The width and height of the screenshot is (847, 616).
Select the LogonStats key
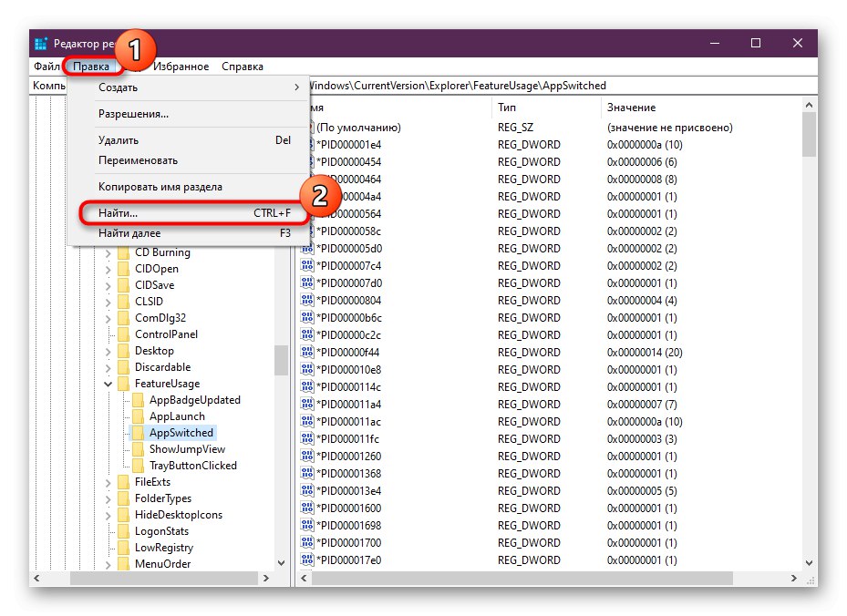click(x=162, y=531)
